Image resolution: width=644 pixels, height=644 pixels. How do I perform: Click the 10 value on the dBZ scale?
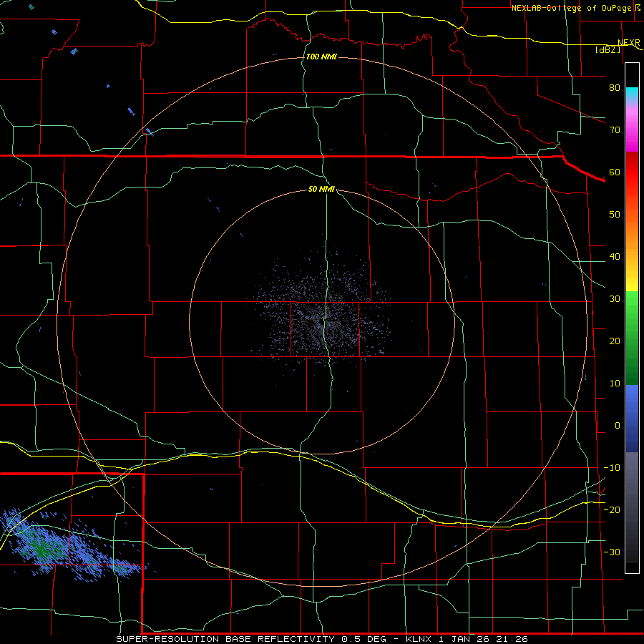click(615, 384)
